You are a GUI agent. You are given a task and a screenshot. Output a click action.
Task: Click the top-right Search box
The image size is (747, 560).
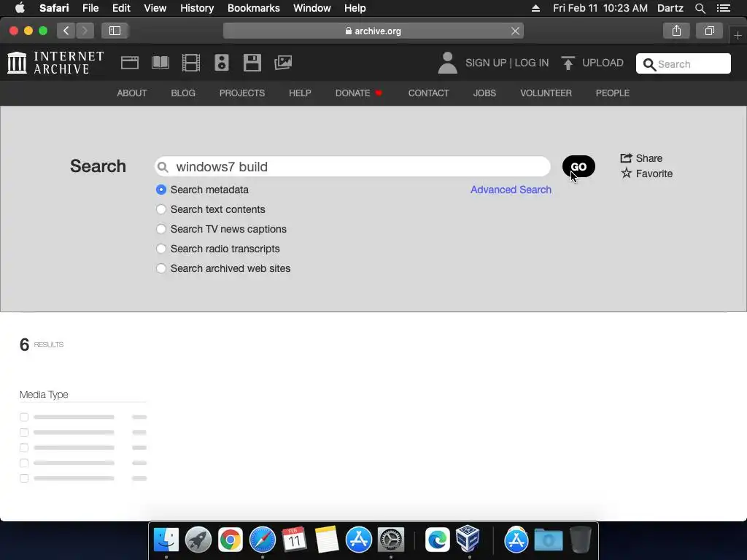tap(683, 64)
